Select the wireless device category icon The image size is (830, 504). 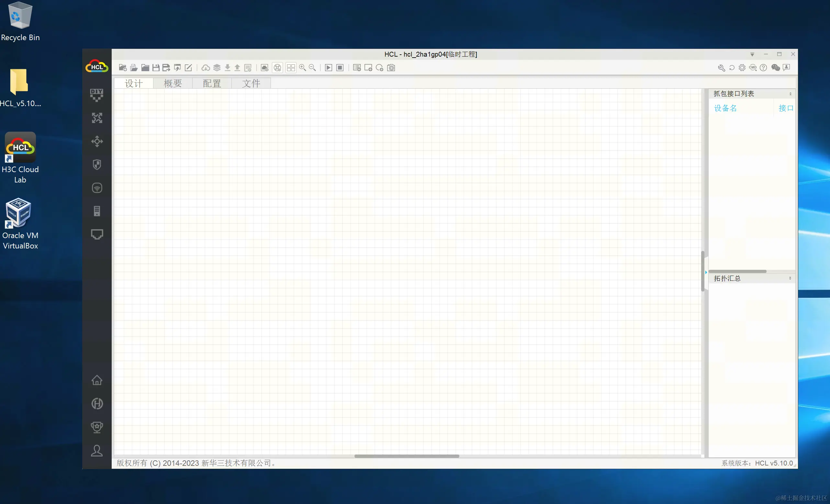[x=97, y=188]
